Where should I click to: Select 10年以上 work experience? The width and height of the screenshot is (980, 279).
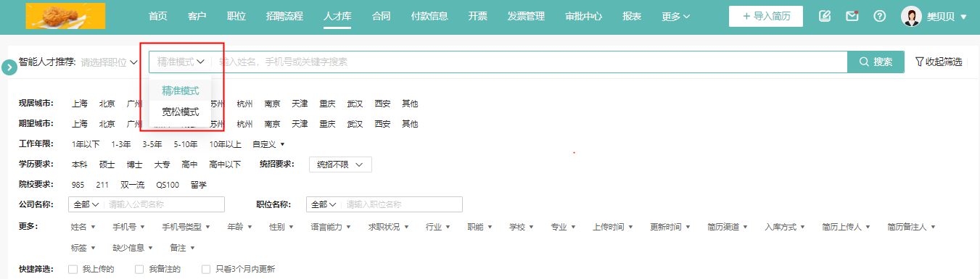tap(225, 144)
